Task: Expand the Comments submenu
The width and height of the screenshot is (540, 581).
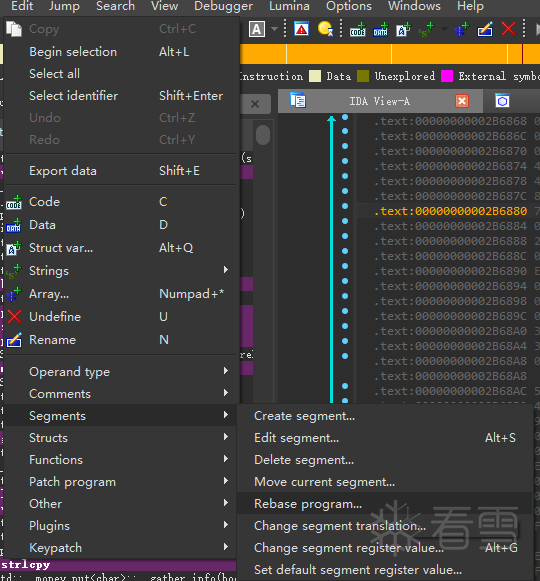Action: tap(121, 394)
